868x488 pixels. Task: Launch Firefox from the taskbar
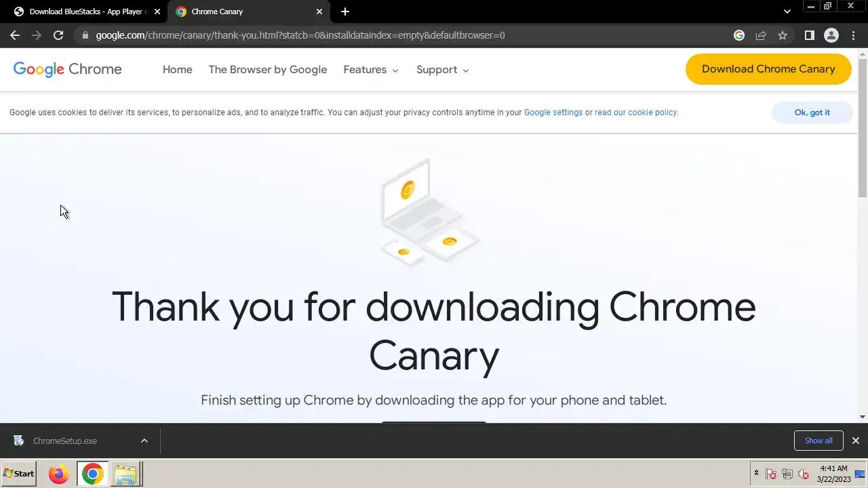59,474
